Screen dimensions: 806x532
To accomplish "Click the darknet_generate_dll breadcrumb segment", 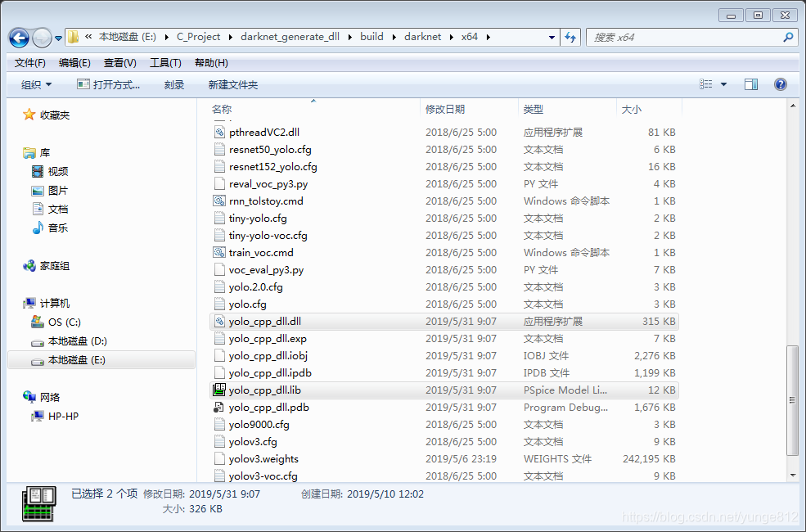I will pyautogui.click(x=290, y=37).
